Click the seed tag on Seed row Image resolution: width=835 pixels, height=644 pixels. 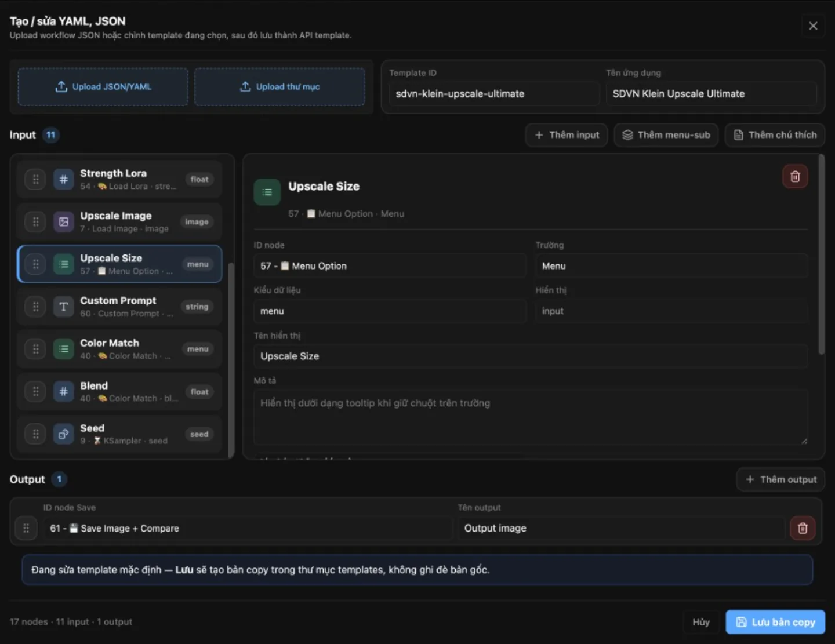tap(199, 434)
